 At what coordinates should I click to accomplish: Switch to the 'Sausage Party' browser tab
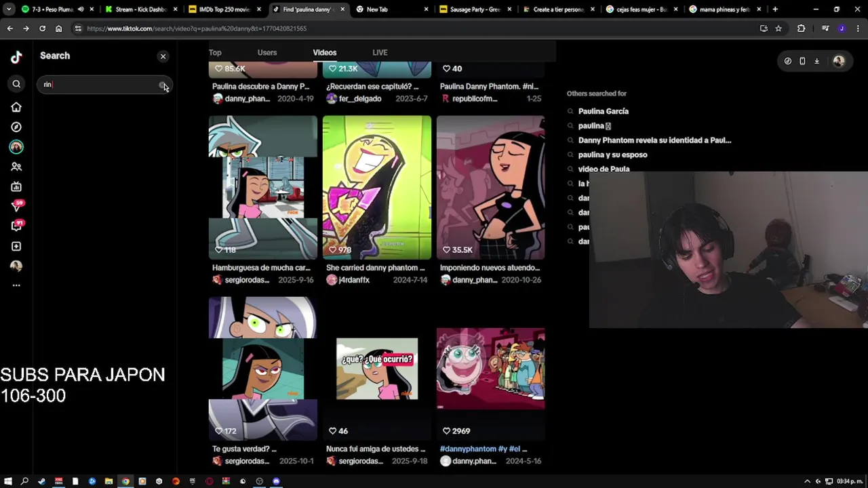475,9
